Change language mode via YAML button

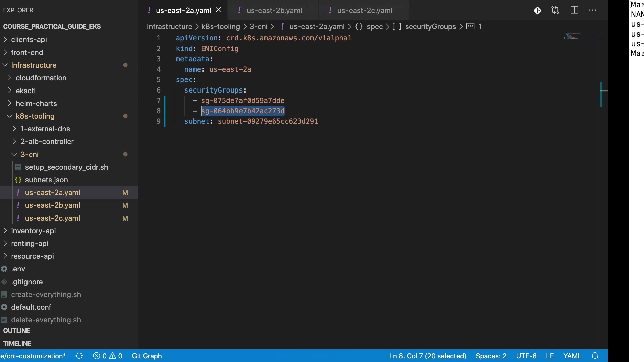tap(572, 356)
